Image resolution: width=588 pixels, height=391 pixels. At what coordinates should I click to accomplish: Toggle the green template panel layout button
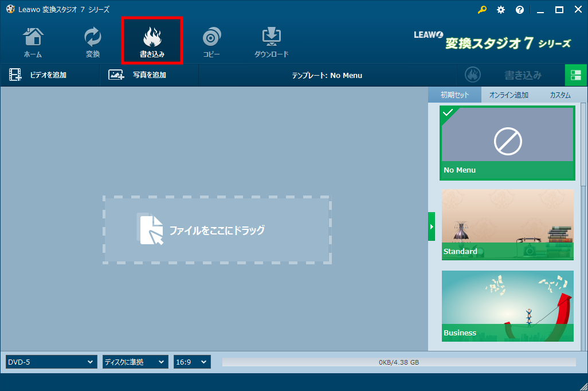[x=576, y=75]
